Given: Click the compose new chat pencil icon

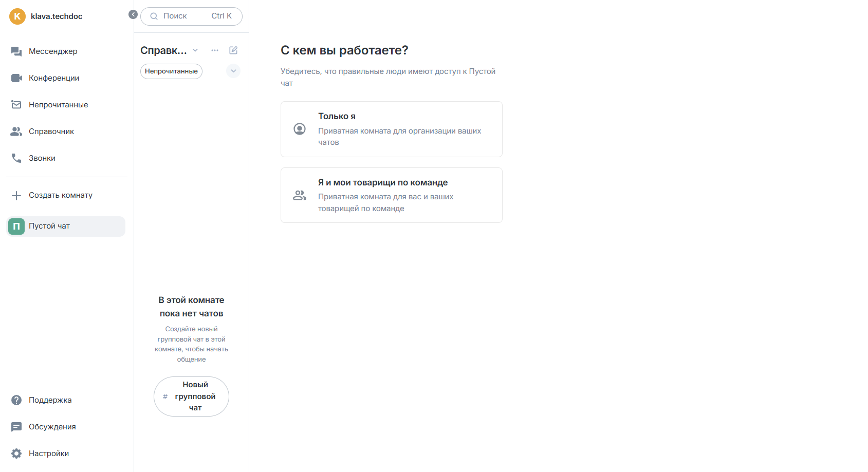Looking at the screenshot, I should tap(233, 50).
